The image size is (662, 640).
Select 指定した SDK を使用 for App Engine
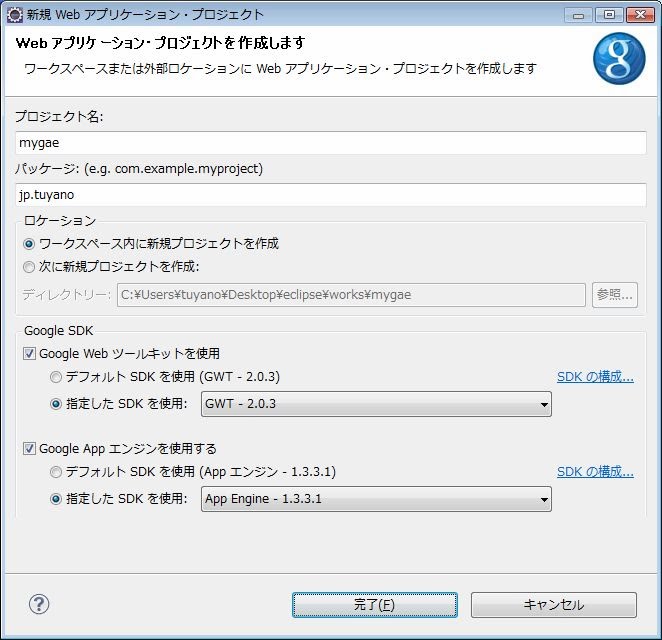pos(56,499)
